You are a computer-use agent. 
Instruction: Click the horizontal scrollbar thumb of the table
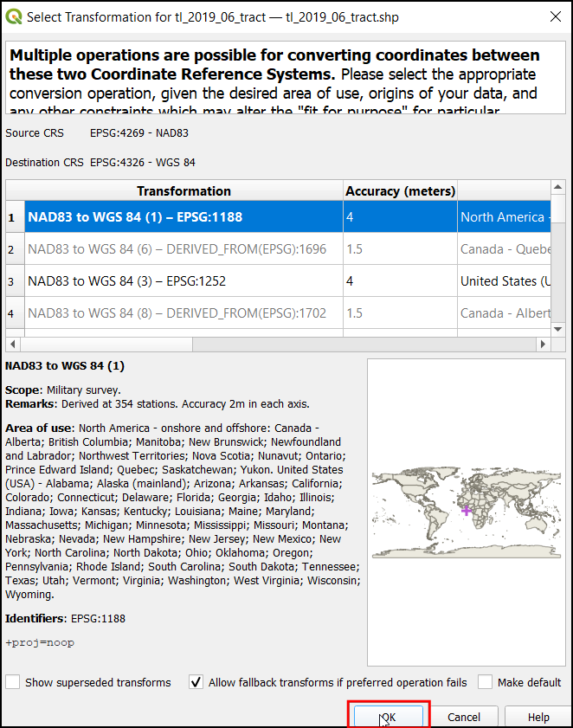coord(104,345)
